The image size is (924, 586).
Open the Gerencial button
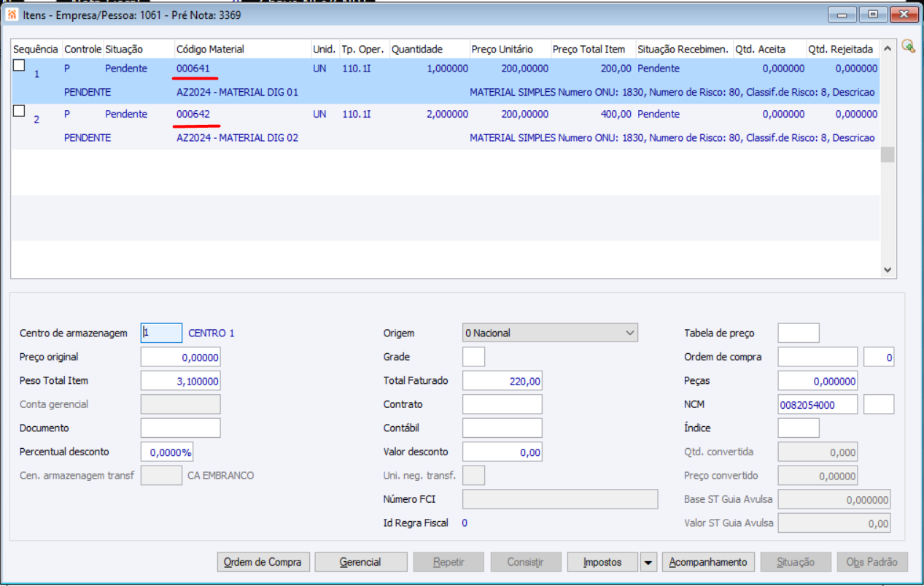[x=361, y=562]
